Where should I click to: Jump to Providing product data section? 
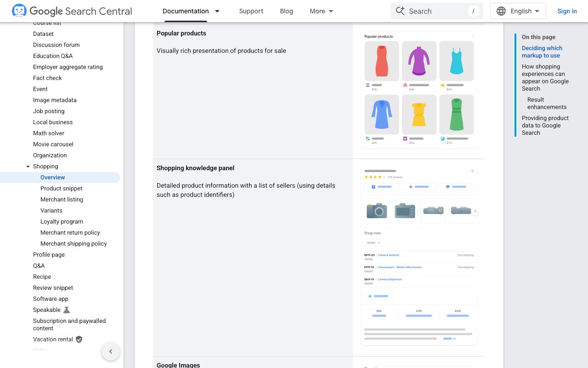pyautogui.click(x=545, y=126)
